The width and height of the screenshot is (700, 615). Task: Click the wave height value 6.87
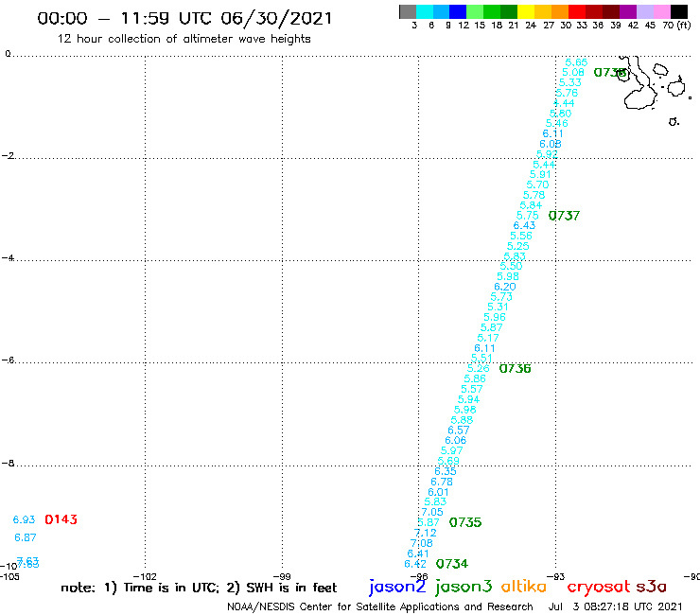pos(25,537)
